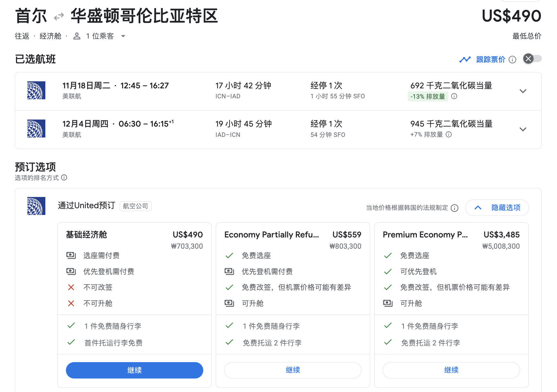Image resolution: width=557 pixels, height=392 pixels.
Task: Click the price tracking graph icon
Action: [x=465, y=59]
